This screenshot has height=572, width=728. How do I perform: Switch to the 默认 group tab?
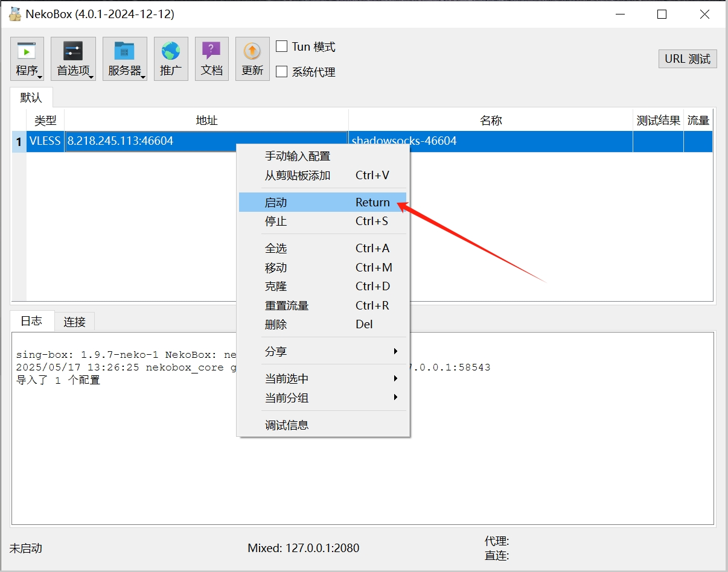[31, 97]
